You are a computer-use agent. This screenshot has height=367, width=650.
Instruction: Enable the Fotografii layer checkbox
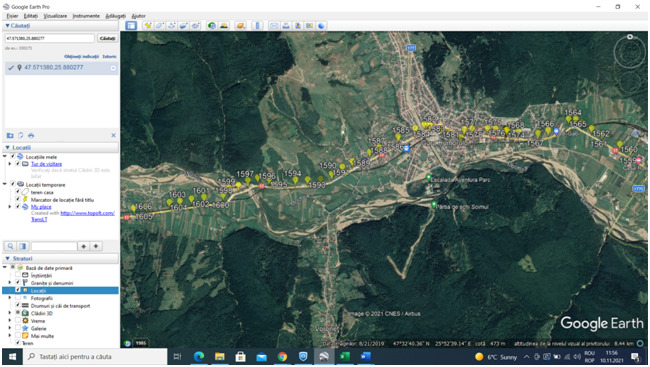coord(18,298)
